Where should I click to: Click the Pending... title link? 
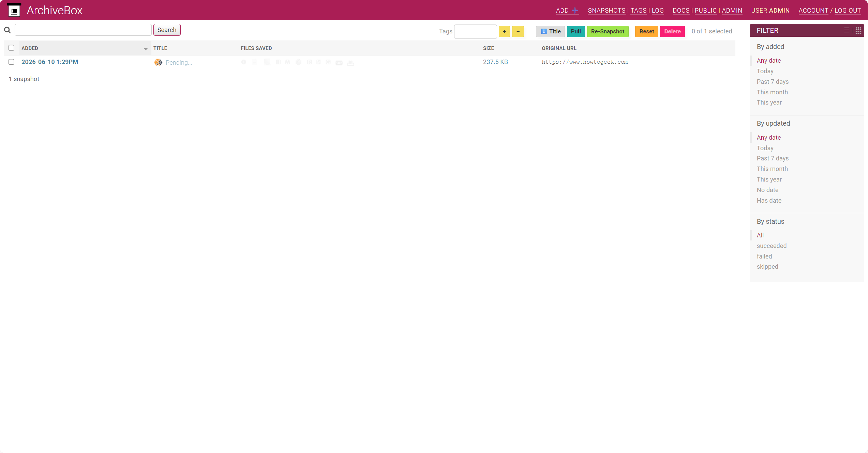pos(179,63)
